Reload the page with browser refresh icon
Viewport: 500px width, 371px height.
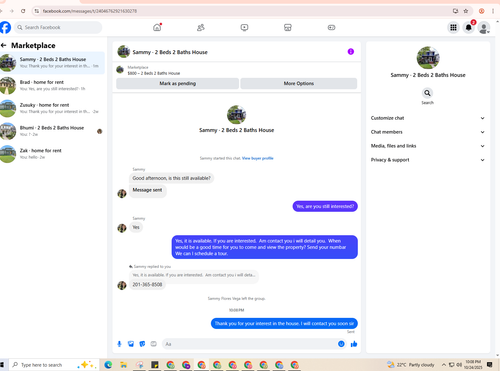[23, 11]
